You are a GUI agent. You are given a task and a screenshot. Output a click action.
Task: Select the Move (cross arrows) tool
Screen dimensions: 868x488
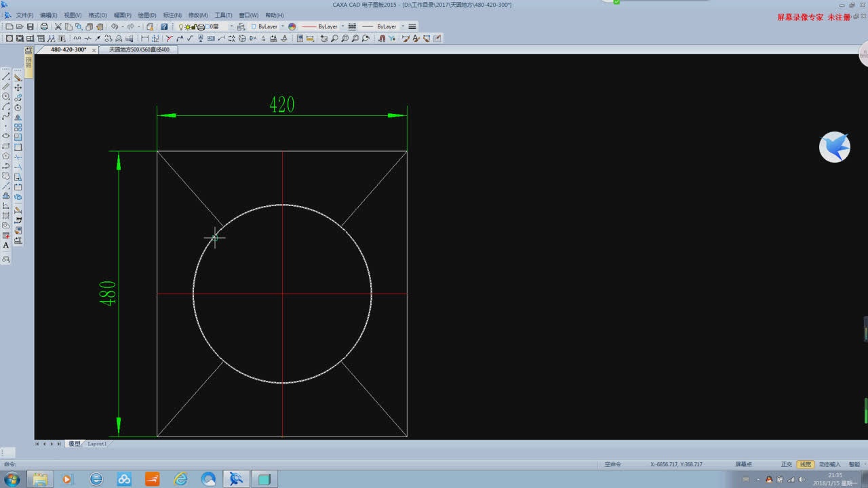(18, 87)
